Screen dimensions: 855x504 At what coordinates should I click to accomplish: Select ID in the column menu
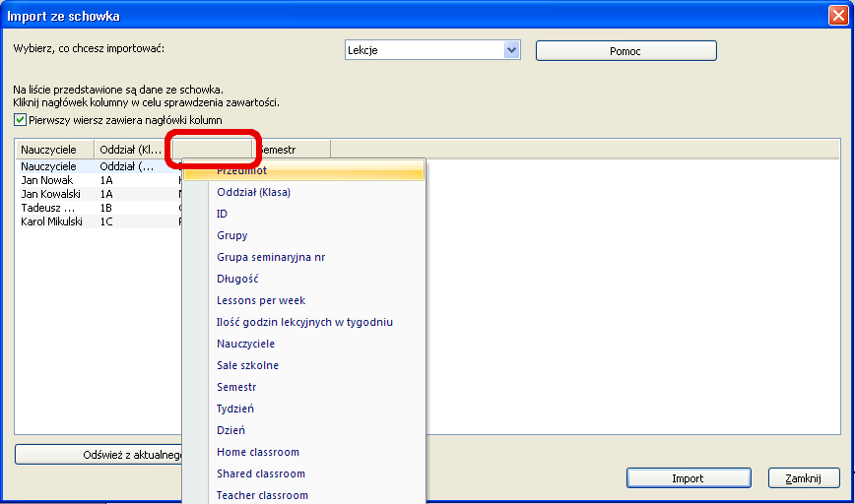(x=223, y=214)
